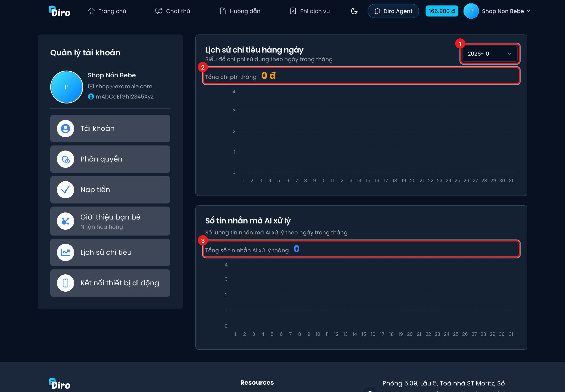Click the receipt icon beside Phí dịch vụ
The width and height of the screenshot is (565, 392).
pos(293,11)
